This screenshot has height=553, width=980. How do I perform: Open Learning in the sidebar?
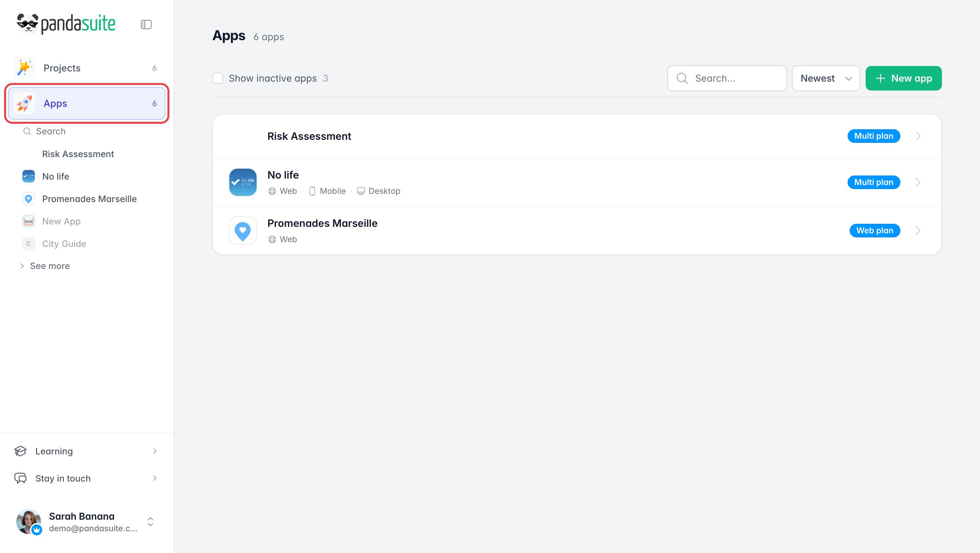pos(87,451)
